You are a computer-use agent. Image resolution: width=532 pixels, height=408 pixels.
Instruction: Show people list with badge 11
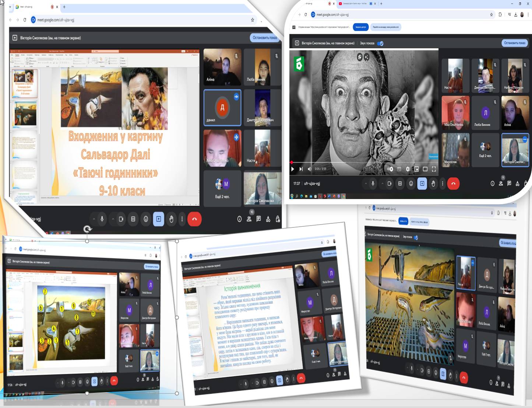point(501,183)
